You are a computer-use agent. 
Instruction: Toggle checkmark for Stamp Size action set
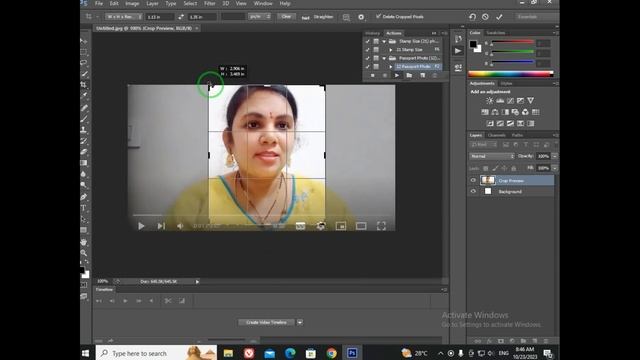(x=367, y=41)
